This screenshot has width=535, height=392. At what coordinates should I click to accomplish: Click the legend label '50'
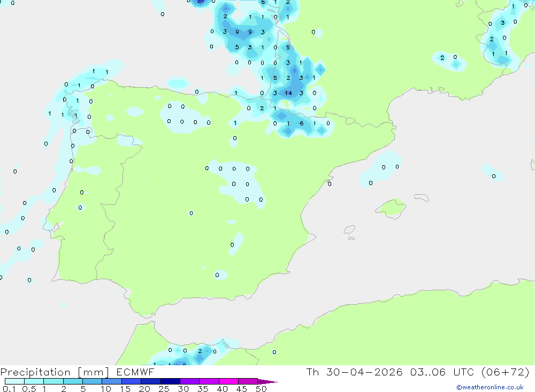point(261,389)
